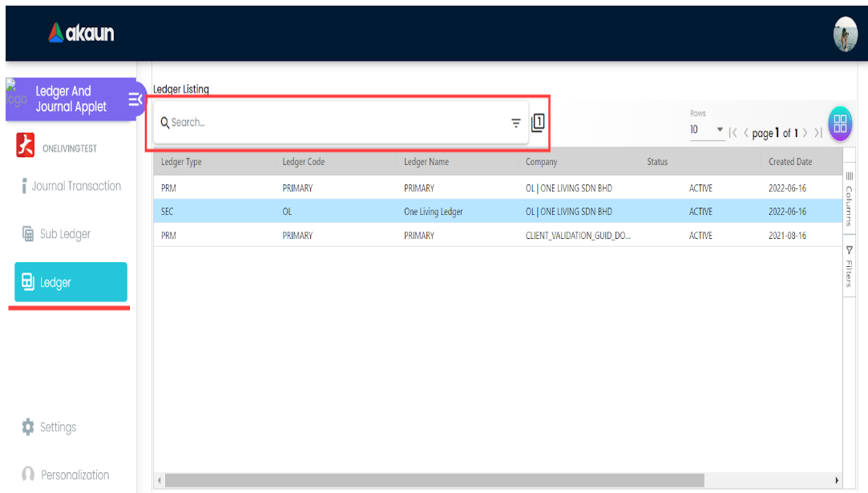Go to the next page arrow

click(x=805, y=133)
